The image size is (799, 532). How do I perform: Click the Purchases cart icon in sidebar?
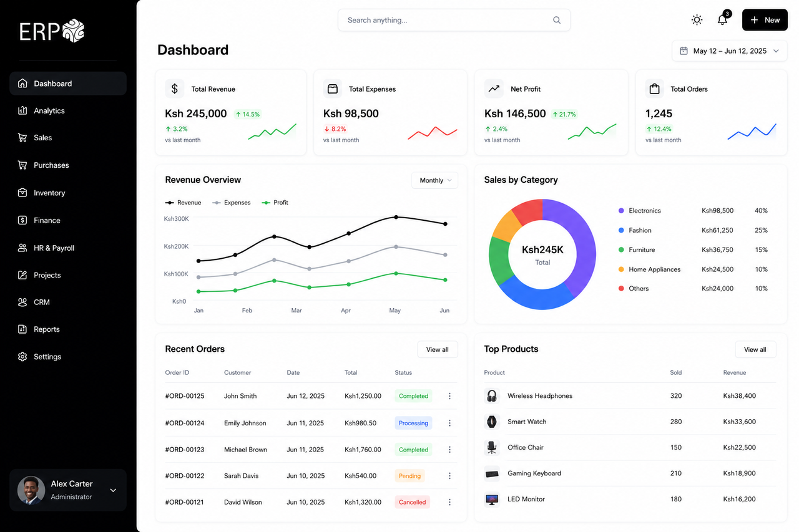point(22,165)
